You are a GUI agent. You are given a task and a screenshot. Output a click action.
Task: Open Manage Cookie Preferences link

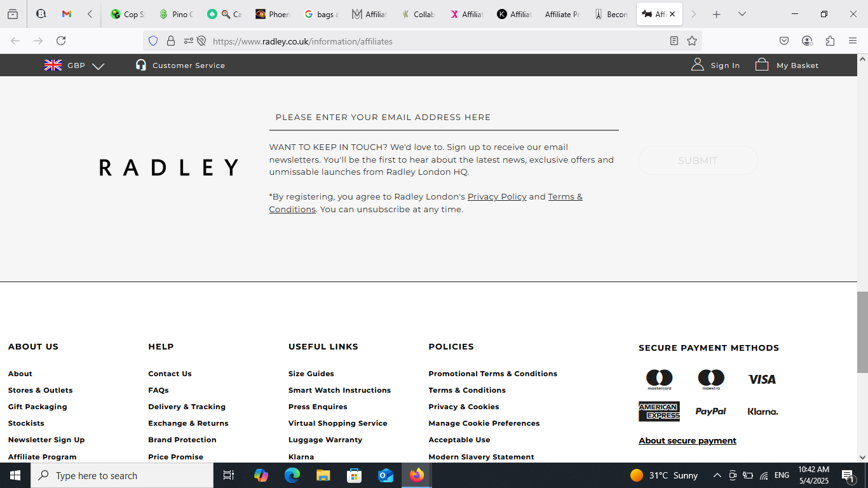[484, 423]
